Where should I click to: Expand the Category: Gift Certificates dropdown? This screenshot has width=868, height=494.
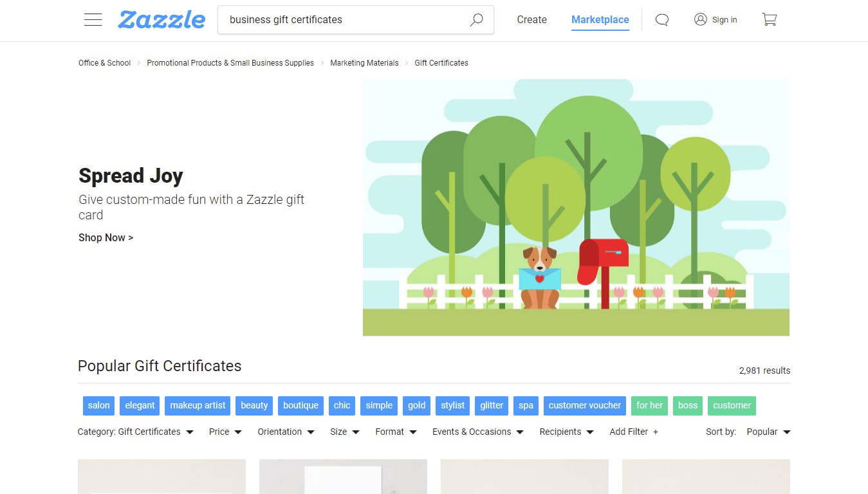pos(136,432)
